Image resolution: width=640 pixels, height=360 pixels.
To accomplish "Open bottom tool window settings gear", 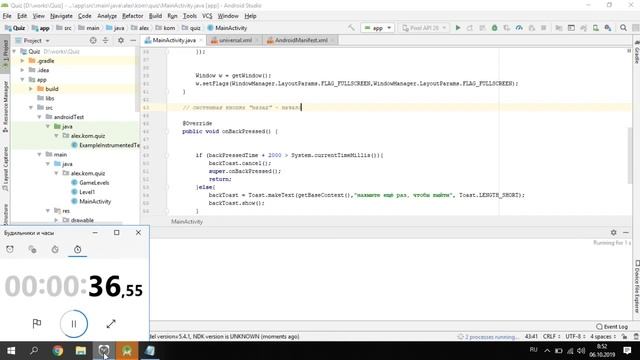I will click(613, 232).
